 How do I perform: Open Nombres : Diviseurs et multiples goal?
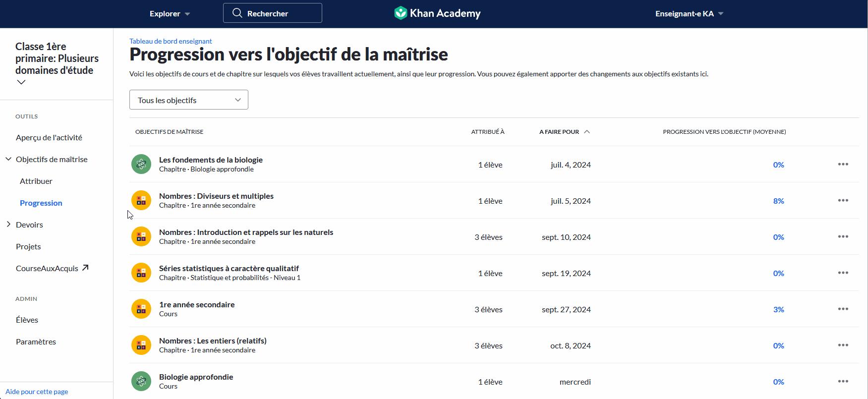pos(216,196)
